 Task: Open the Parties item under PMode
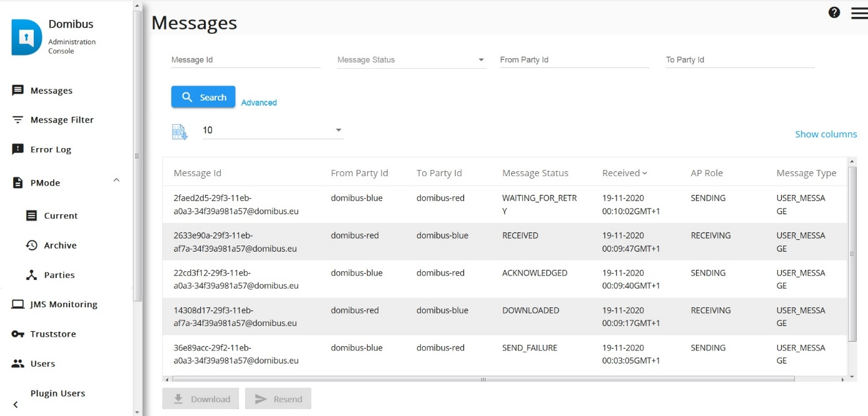(50, 275)
